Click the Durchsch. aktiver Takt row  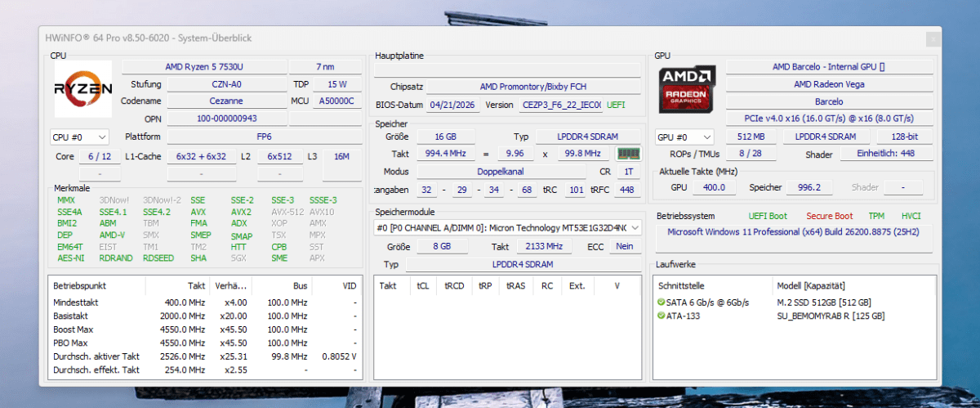coord(205,356)
